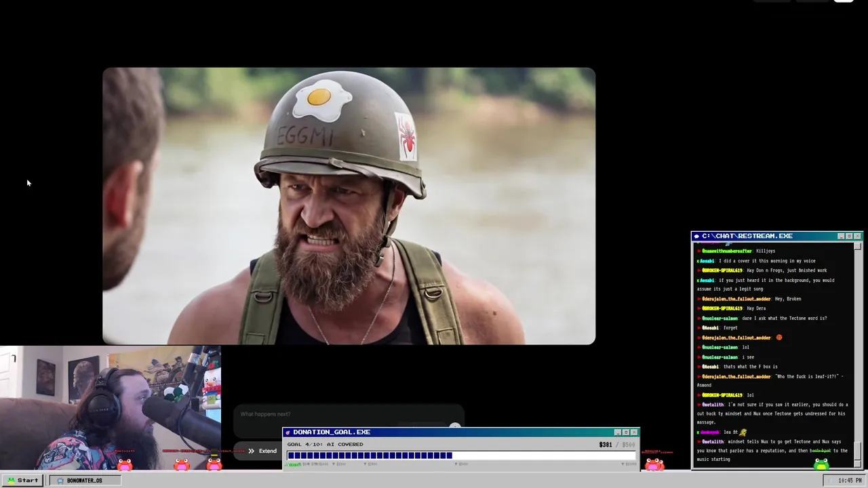Open the frog Start button
The width and height of the screenshot is (868, 488).
[x=23, y=481]
